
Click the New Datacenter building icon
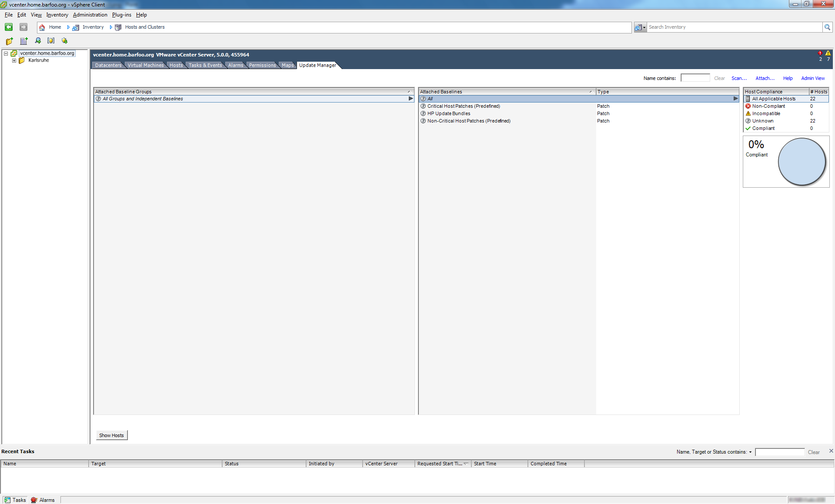point(24,41)
